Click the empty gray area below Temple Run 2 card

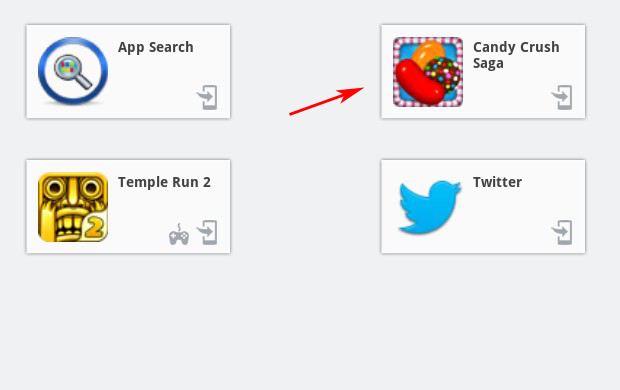click(x=128, y=320)
